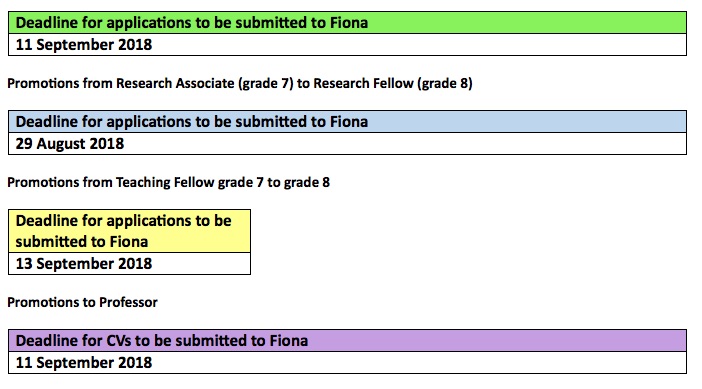Click the word Fiona in the green header
The height and width of the screenshot is (389, 702).
(349, 22)
